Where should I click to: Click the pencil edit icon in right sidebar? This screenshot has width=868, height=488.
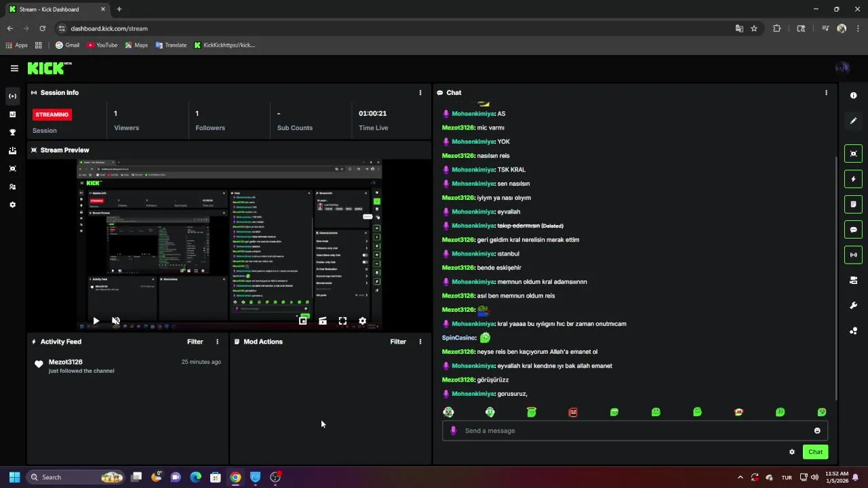coord(853,121)
